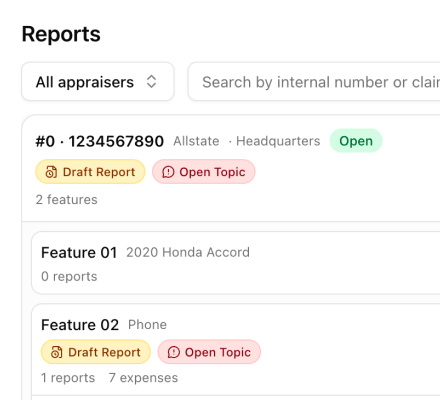Click the green Open status badge

pyautogui.click(x=356, y=141)
